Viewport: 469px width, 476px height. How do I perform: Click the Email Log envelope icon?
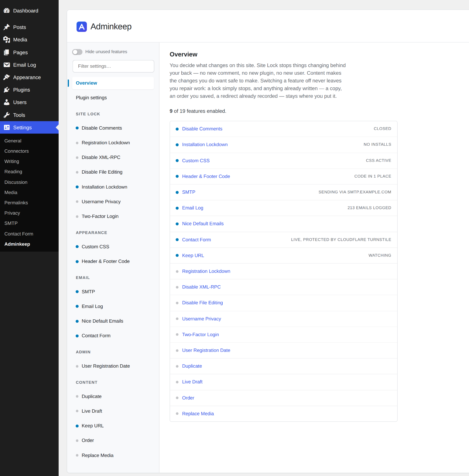coord(7,65)
